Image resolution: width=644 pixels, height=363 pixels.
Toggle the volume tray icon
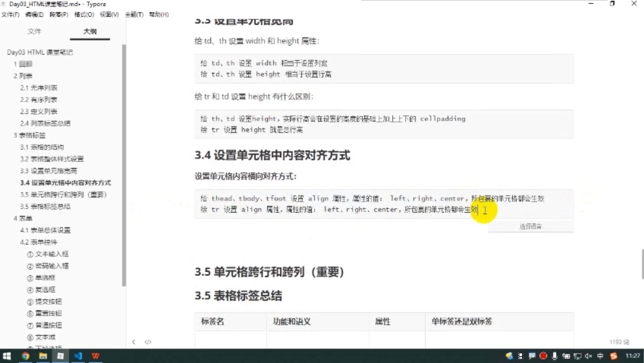(x=588, y=356)
